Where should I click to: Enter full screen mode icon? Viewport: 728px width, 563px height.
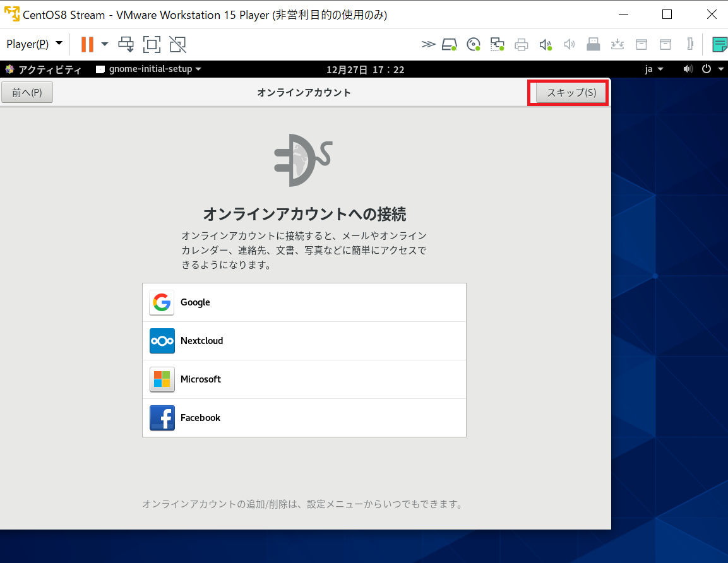[x=152, y=45]
